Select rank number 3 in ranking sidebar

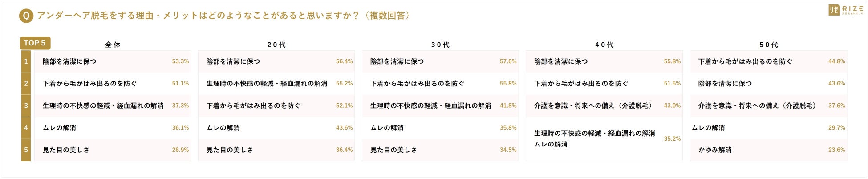click(26, 106)
